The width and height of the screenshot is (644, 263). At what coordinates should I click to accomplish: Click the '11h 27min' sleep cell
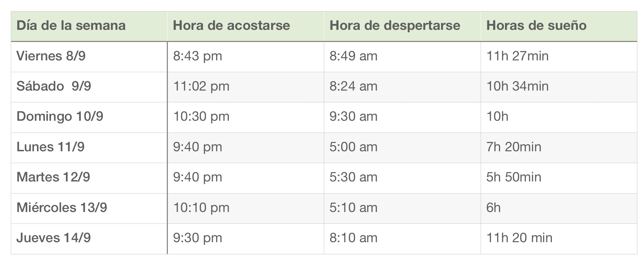pos(517,56)
